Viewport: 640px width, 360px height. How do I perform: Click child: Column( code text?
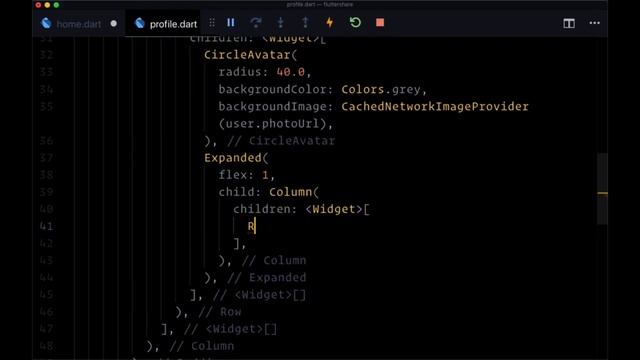[269, 192]
